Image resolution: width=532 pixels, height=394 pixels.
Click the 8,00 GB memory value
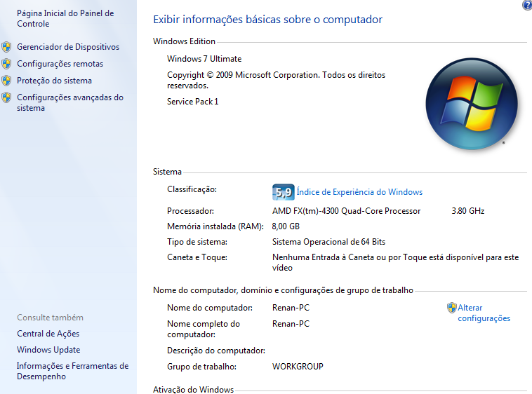286,226
